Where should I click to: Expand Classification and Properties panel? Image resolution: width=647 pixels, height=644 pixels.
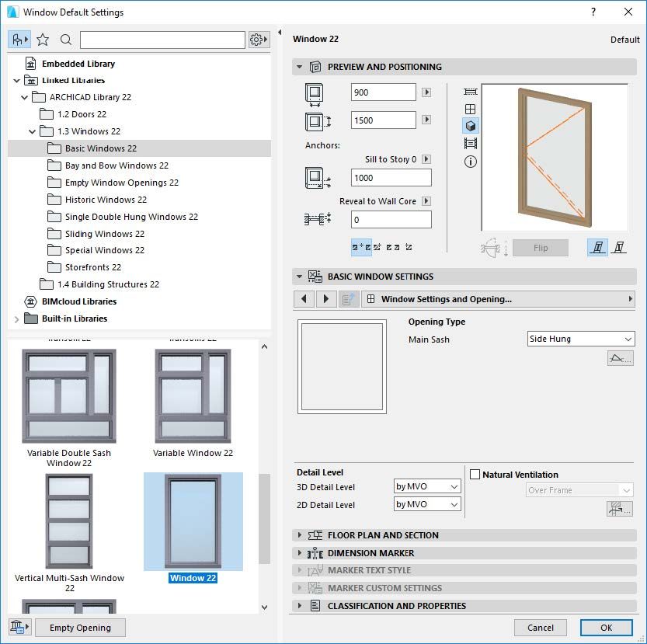point(300,605)
